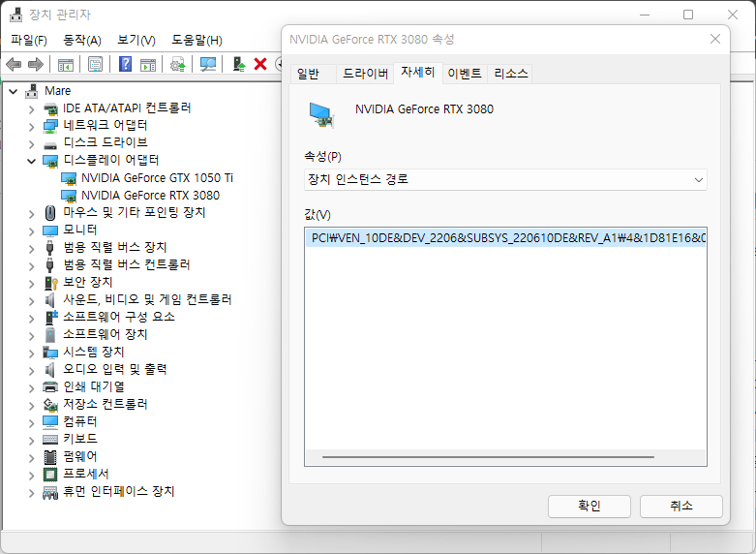The image size is (756, 554).
Task: Maximize the 장치 관리자 window
Action: [688, 15]
